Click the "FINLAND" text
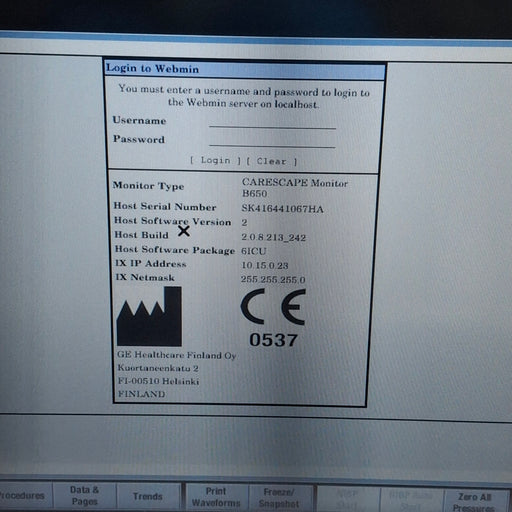Viewport: 512px width, 512px height. (142, 394)
